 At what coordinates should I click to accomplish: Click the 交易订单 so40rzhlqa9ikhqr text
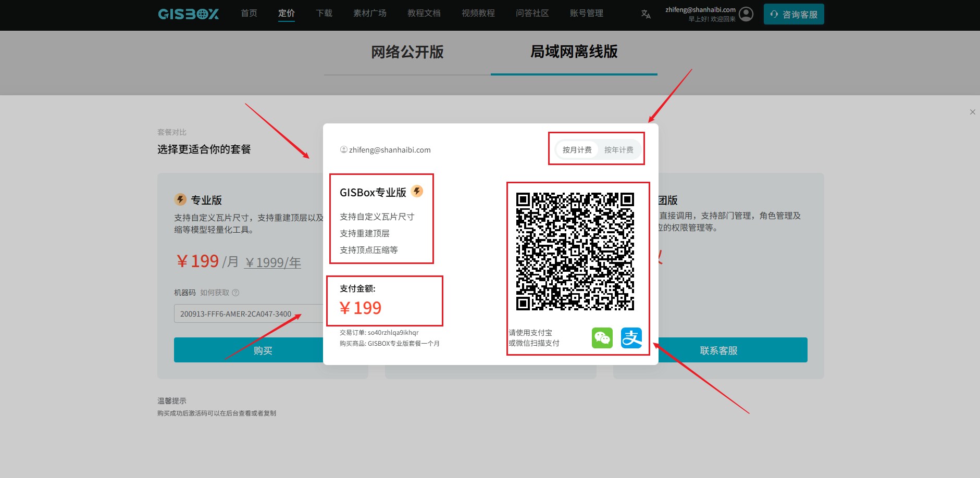379,332
